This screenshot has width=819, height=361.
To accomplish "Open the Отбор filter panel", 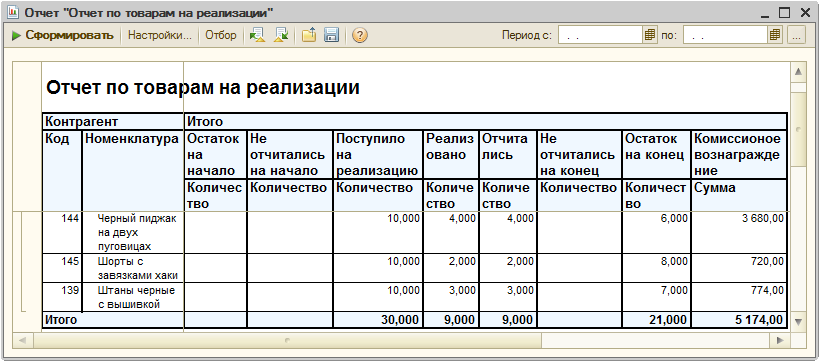I will point(220,36).
